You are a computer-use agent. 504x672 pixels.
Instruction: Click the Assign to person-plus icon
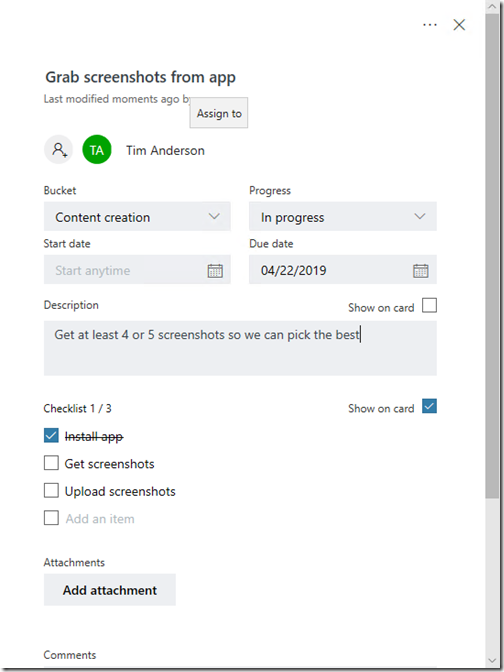(x=58, y=150)
